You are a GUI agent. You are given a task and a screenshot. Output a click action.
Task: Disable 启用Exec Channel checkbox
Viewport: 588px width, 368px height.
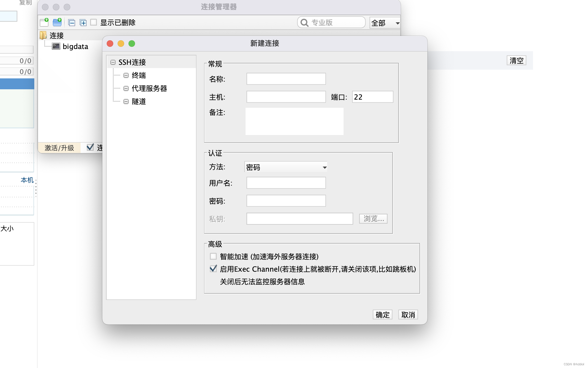coord(213,269)
